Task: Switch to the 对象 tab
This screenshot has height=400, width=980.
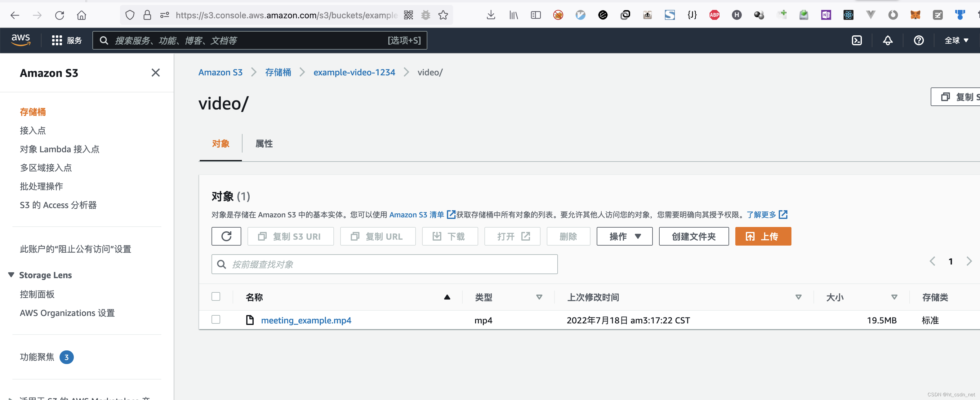Action: coord(220,144)
